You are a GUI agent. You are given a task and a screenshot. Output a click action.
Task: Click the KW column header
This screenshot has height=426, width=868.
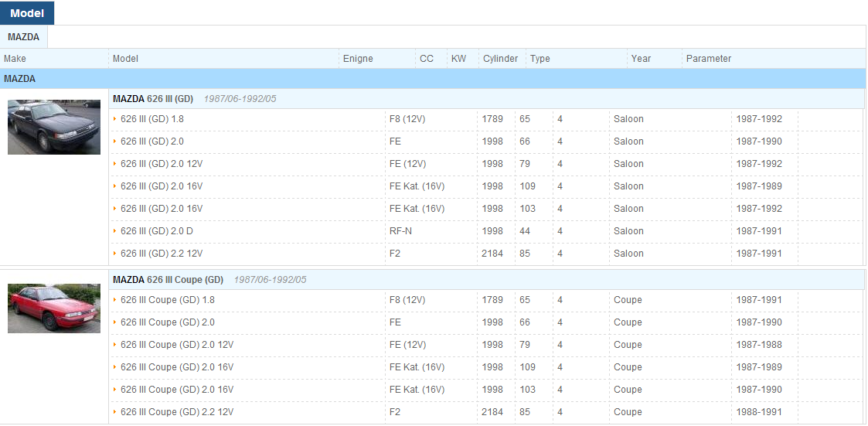pos(458,59)
